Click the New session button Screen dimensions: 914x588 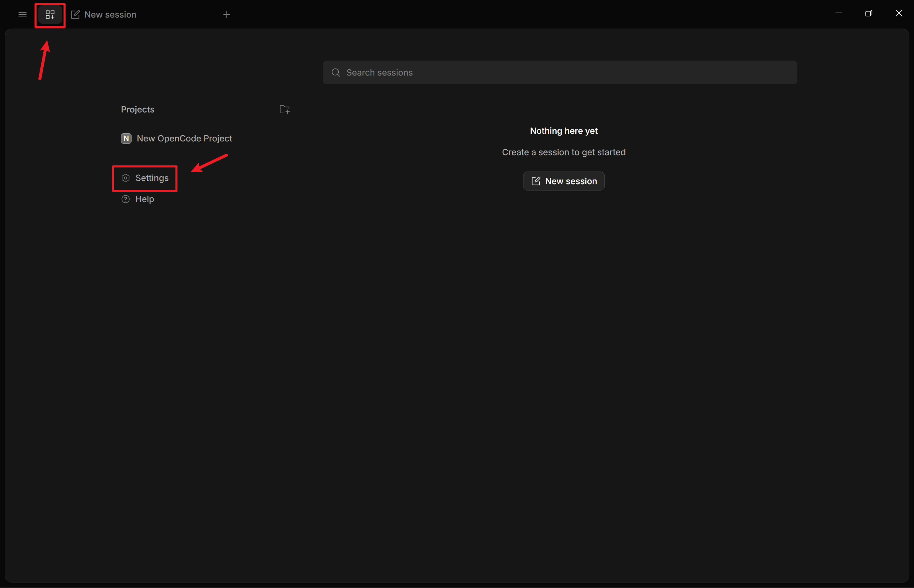coord(563,181)
